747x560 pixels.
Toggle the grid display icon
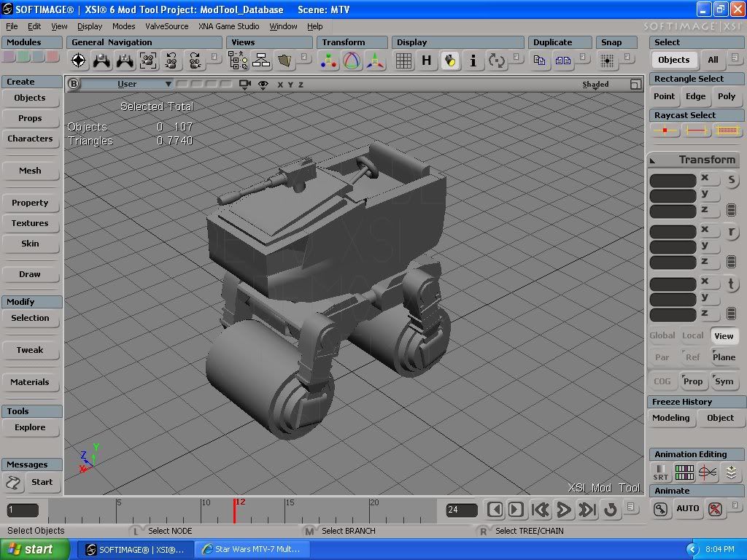(403, 61)
